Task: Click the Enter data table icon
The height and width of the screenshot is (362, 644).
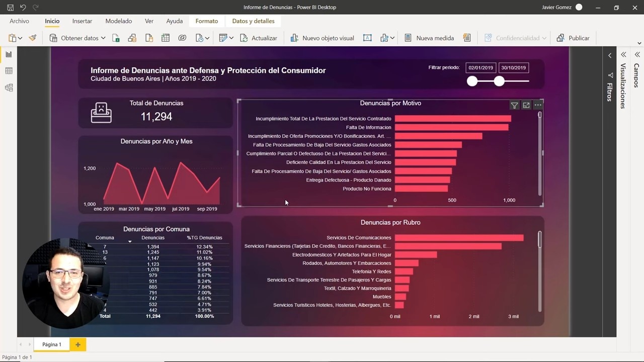Action: pyautogui.click(x=166, y=38)
